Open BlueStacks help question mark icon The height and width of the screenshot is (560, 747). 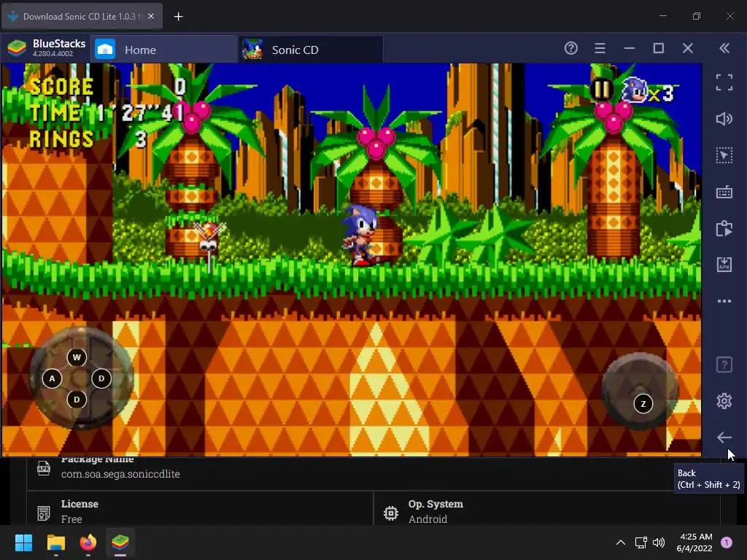(x=570, y=48)
